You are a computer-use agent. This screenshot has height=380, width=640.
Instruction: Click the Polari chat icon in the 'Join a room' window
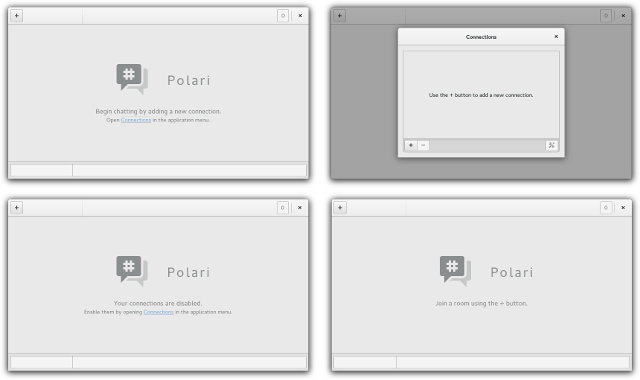(x=456, y=271)
